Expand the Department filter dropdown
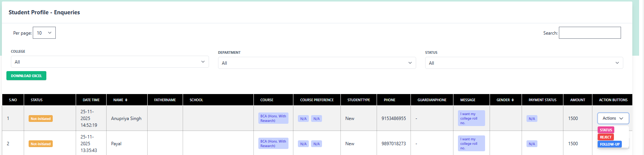 coord(317,63)
